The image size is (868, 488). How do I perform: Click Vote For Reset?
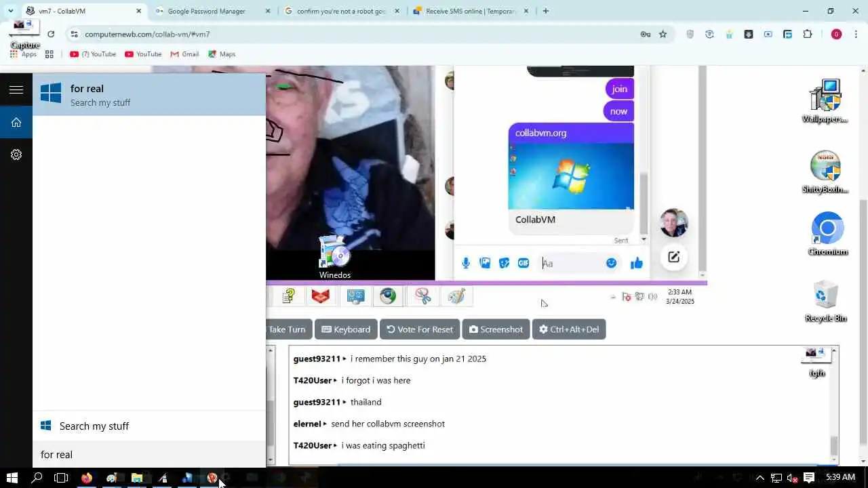pyautogui.click(x=420, y=329)
